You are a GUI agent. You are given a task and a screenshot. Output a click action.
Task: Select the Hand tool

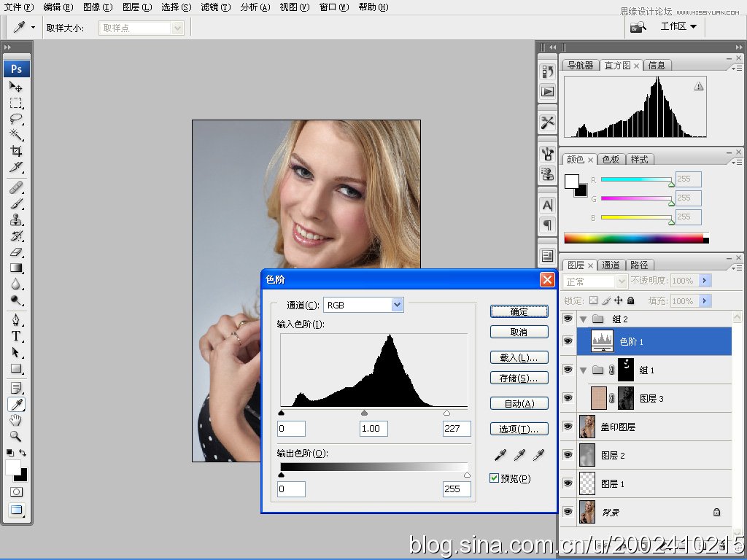[16, 420]
